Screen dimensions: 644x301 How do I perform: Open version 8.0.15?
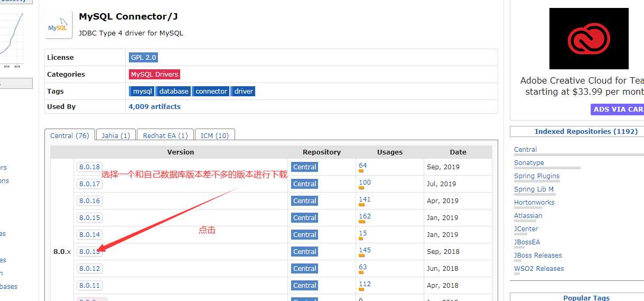coord(89,217)
